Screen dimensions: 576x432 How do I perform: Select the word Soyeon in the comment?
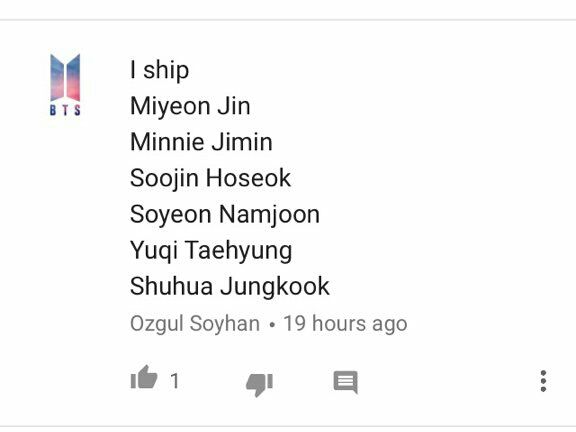pyautogui.click(x=170, y=215)
